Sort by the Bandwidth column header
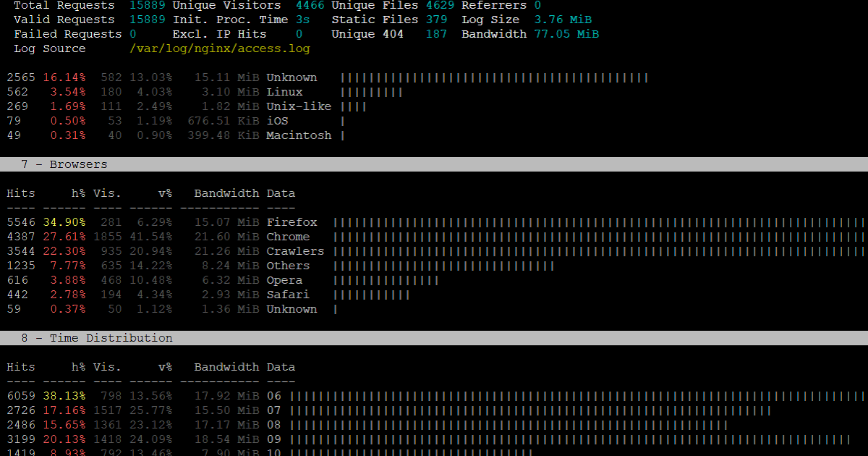The image size is (868, 456). (226, 193)
